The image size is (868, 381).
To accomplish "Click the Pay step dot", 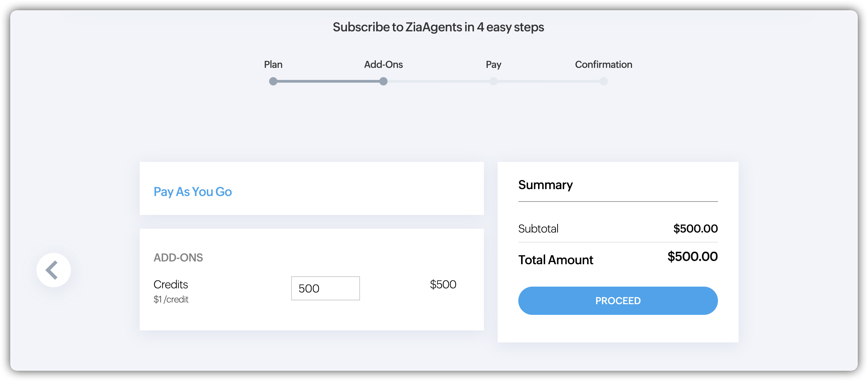I will tap(494, 81).
